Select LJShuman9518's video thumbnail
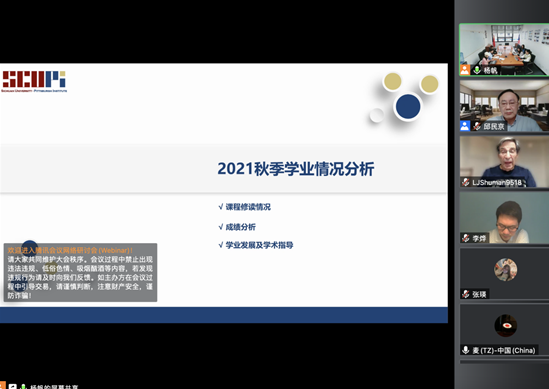 point(504,162)
